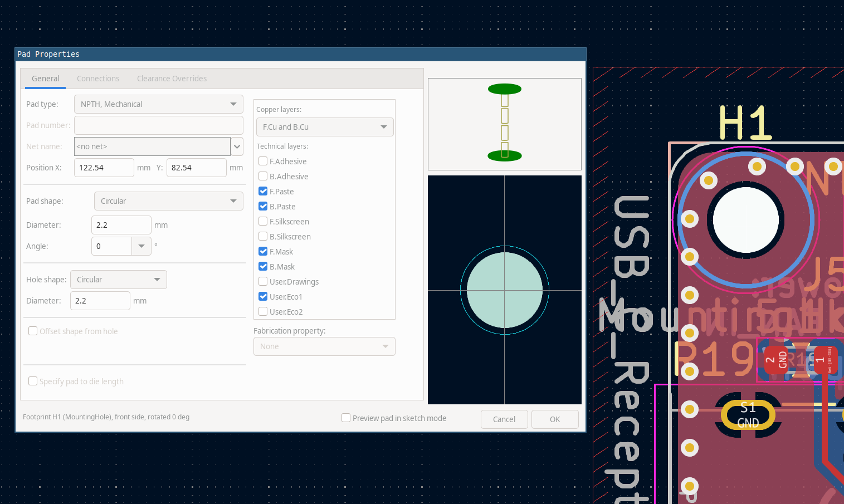Confirm pad changes with OK

tap(554, 419)
